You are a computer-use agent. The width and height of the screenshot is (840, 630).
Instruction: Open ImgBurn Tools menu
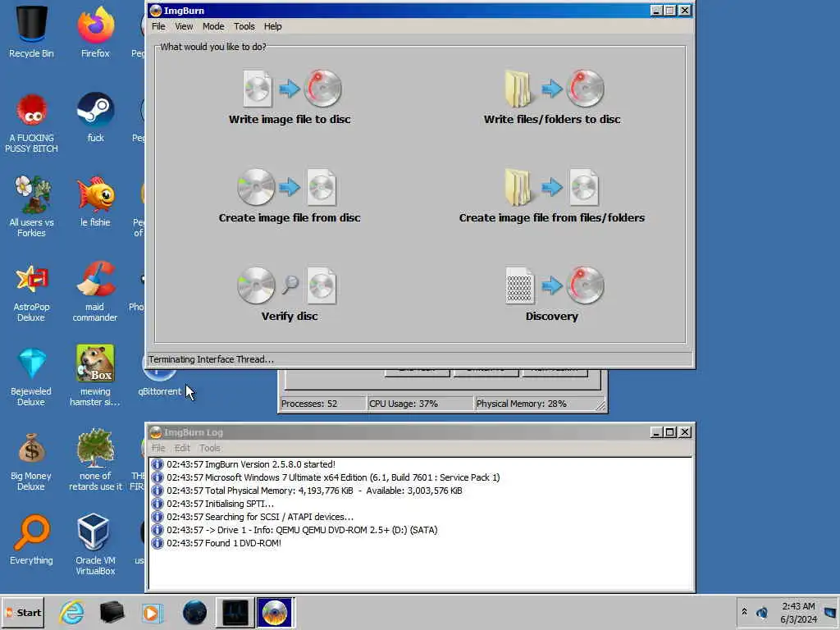pyautogui.click(x=244, y=26)
